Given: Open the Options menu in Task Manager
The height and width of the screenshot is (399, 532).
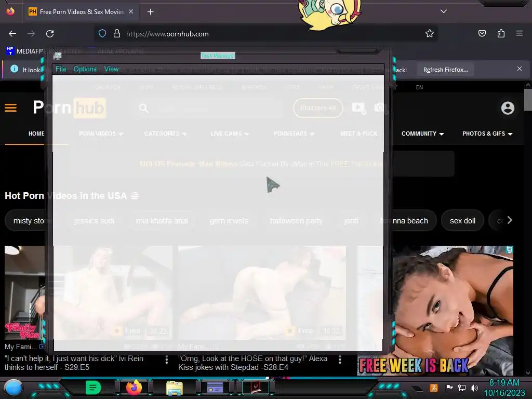Looking at the screenshot, I should 85,69.
